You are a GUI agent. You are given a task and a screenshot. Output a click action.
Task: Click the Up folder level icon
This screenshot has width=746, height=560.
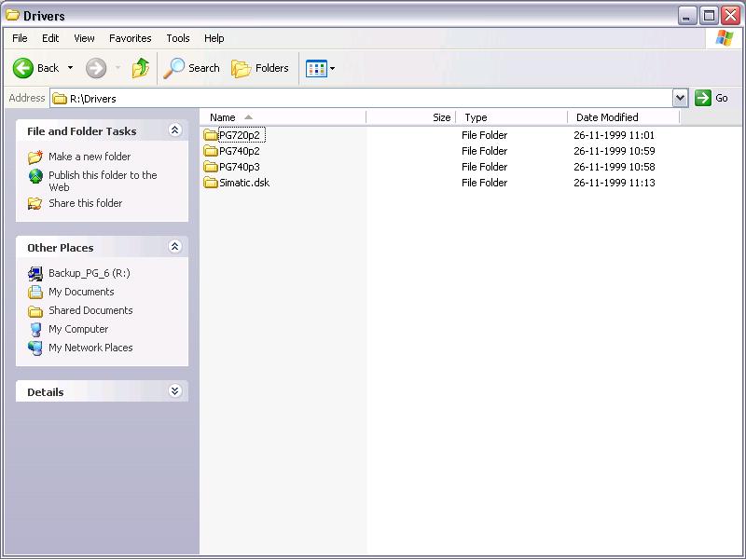[141, 68]
